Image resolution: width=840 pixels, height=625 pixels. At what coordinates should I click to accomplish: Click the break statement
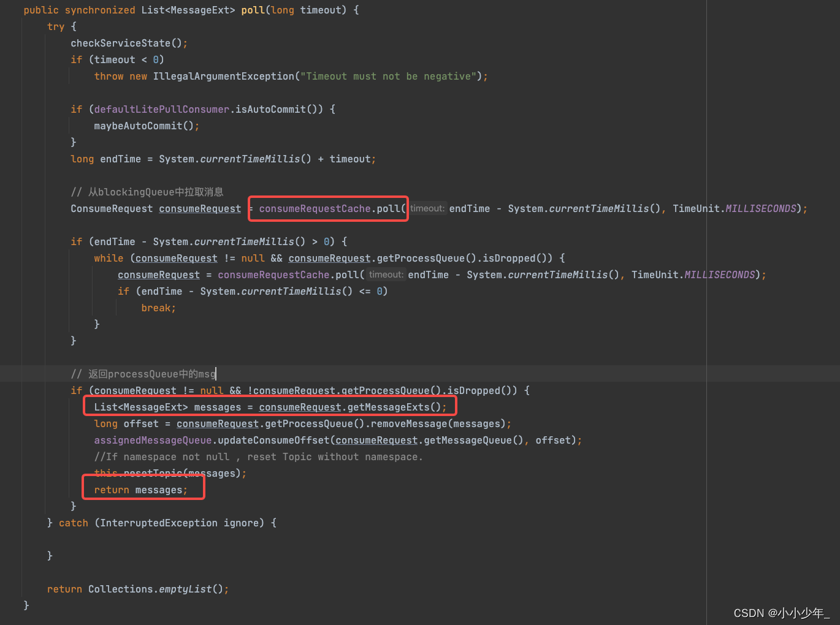coord(159,308)
